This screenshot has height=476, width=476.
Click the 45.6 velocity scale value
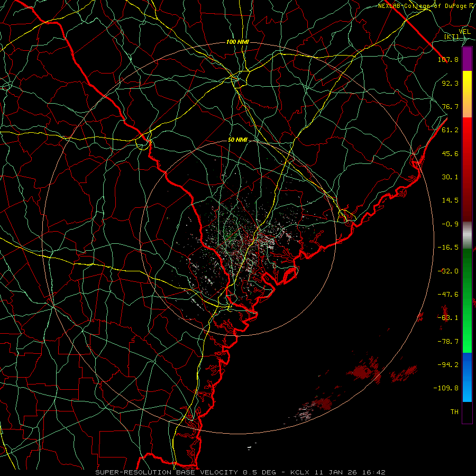coord(450,153)
